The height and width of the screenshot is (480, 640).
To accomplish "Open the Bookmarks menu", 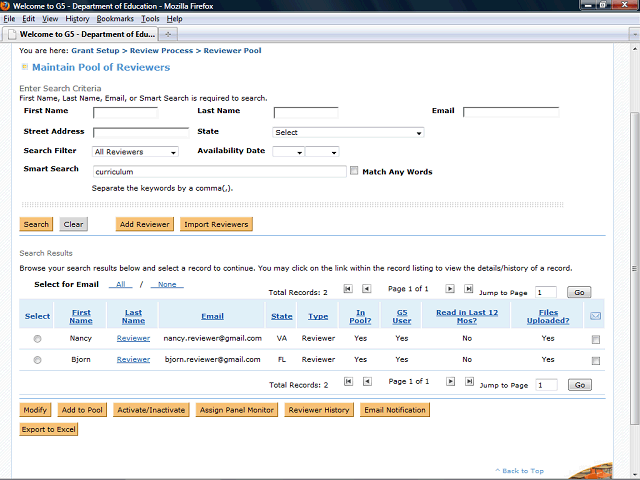I will click(x=115, y=19).
